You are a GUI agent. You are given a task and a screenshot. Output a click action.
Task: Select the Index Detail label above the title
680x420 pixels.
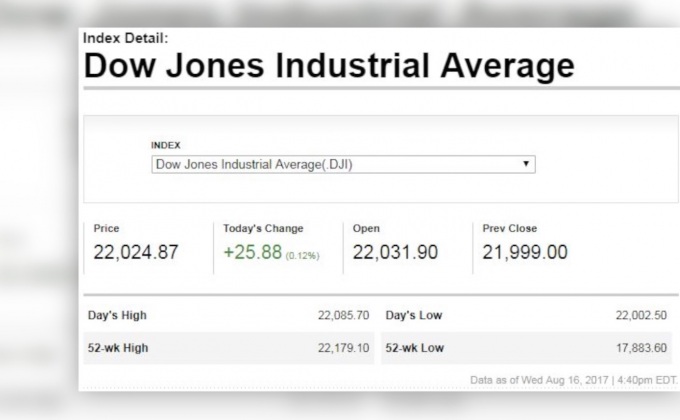pos(126,38)
